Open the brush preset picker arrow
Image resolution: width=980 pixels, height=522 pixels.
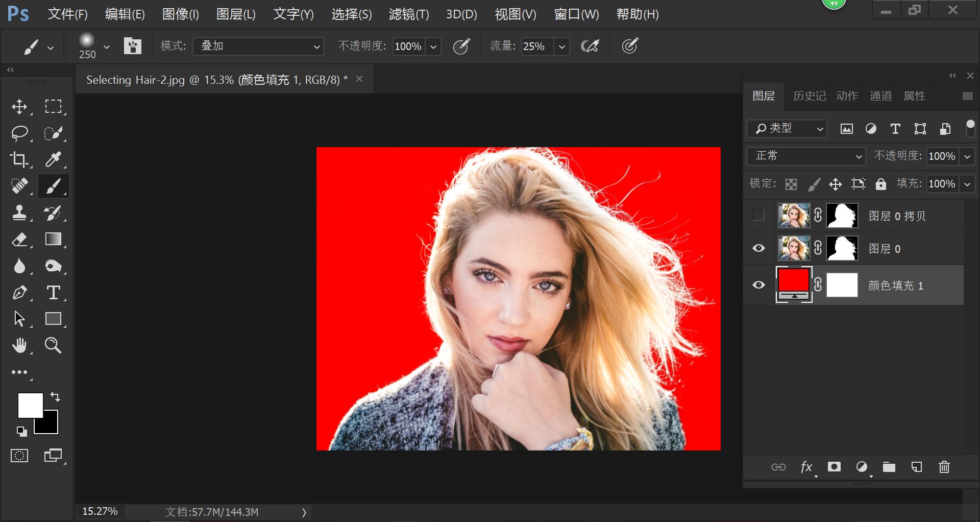pos(107,46)
